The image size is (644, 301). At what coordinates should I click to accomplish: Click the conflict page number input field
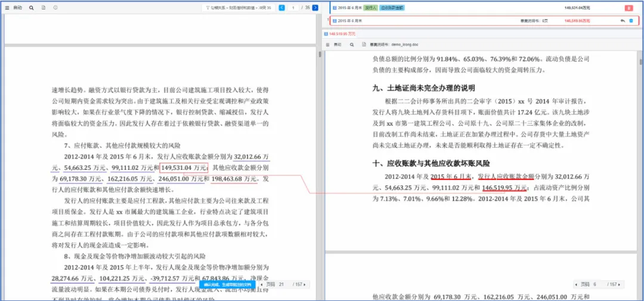point(294,8)
